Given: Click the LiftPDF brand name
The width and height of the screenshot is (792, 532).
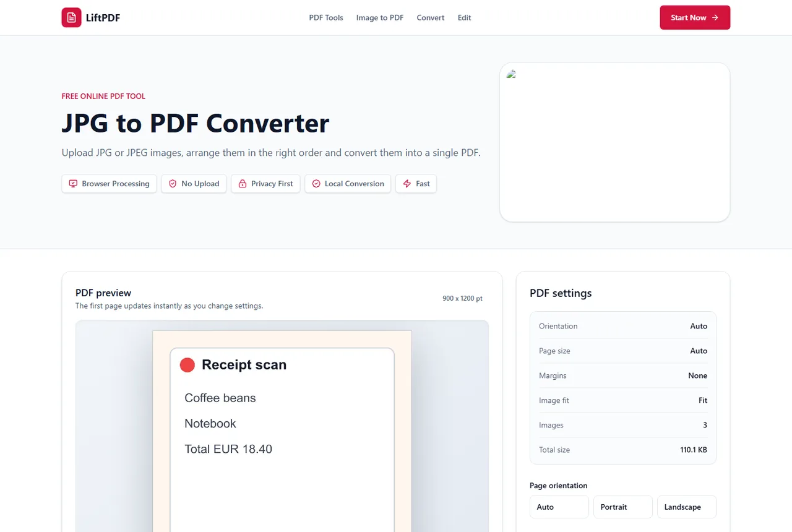Looking at the screenshot, I should click(x=103, y=18).
